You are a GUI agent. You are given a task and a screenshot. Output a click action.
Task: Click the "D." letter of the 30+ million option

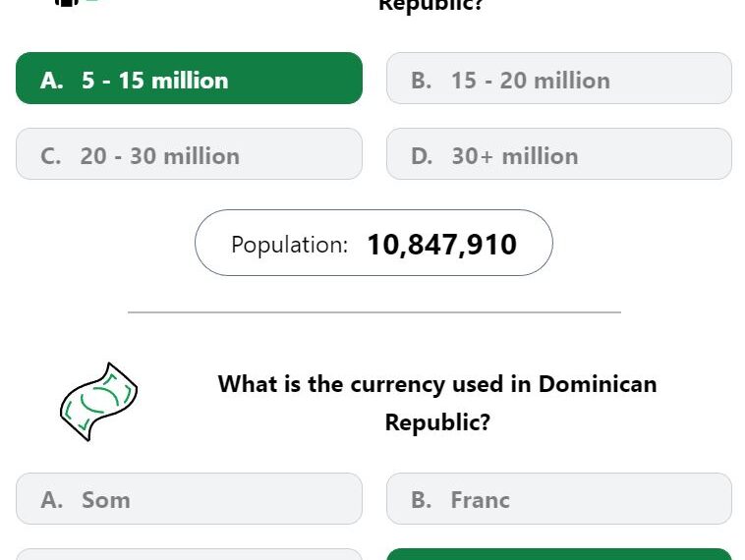pyautogui.click(x=422, y=156)
